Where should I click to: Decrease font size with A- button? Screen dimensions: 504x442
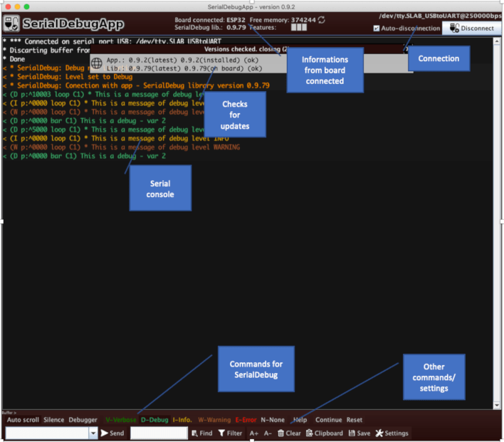(x=268, y=433)
